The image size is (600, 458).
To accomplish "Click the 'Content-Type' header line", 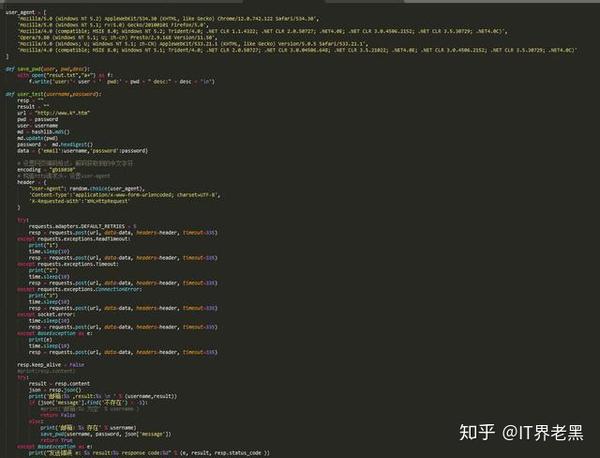I will (x=125, y=195).
